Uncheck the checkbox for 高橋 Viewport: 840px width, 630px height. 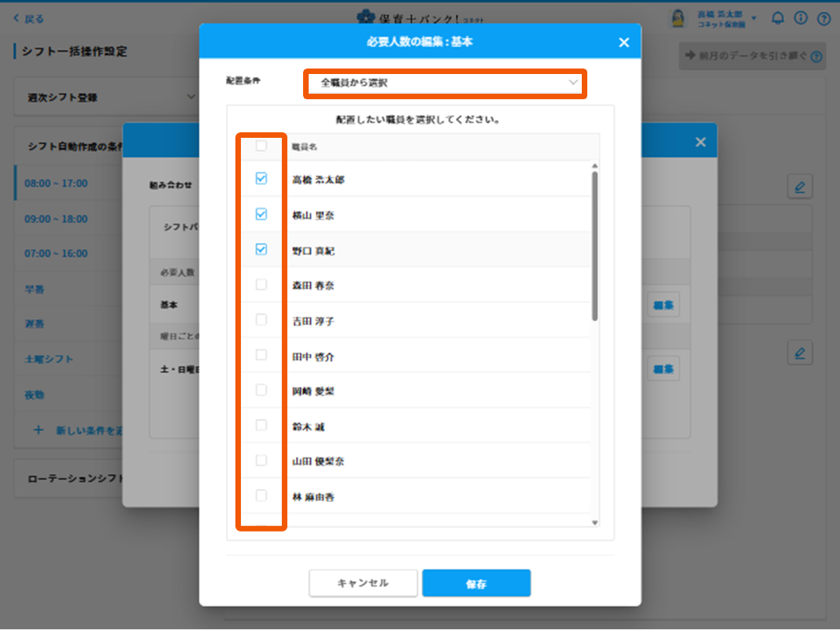[x=261, y=179]
